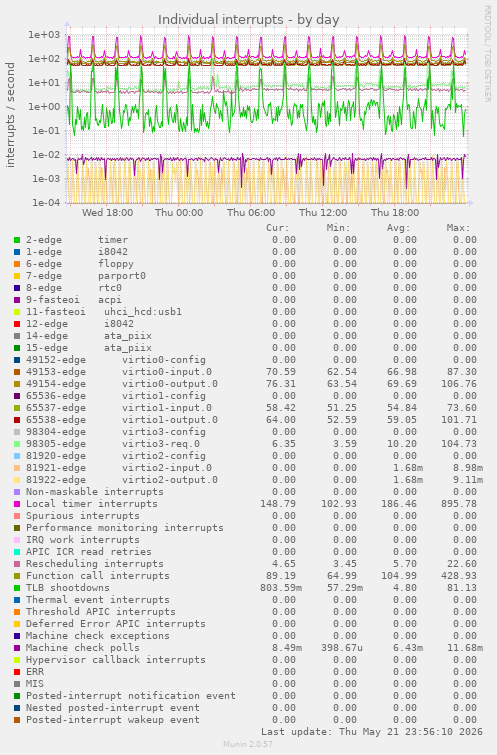Click the virtio0-input.0 legend color square
497x755 pixels.
click(x=17, y=372)
